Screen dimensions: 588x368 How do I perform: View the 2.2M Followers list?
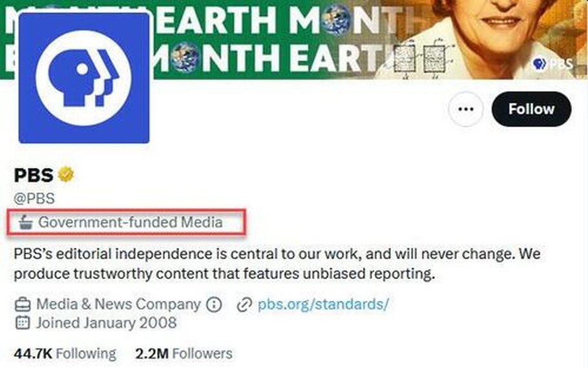point(184,353)
